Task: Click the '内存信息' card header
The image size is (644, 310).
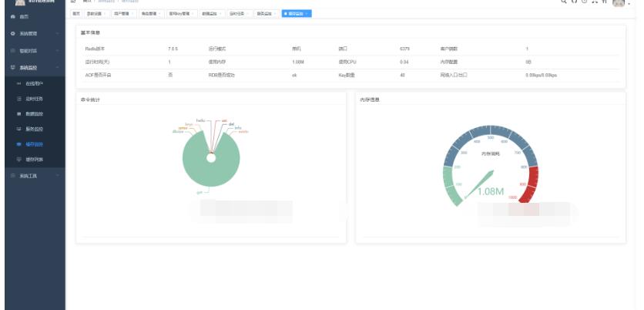Action: [x=370, y=99]
